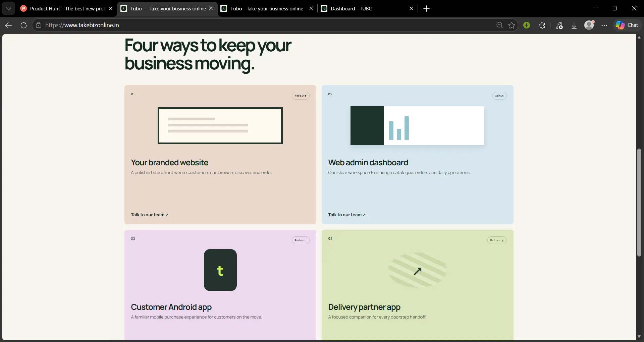Click the browser window illustration thumbnail
644x342 pixels.
[x=220, y=126]
